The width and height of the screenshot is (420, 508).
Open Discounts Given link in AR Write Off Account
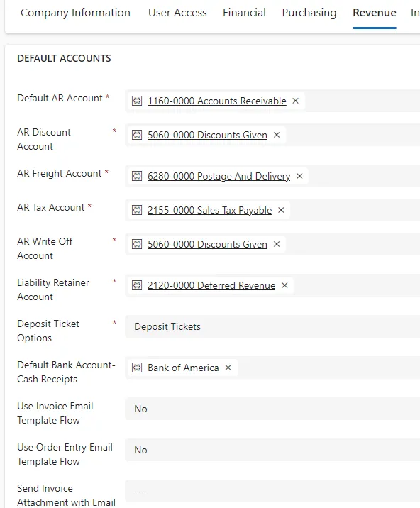point(207,244)
